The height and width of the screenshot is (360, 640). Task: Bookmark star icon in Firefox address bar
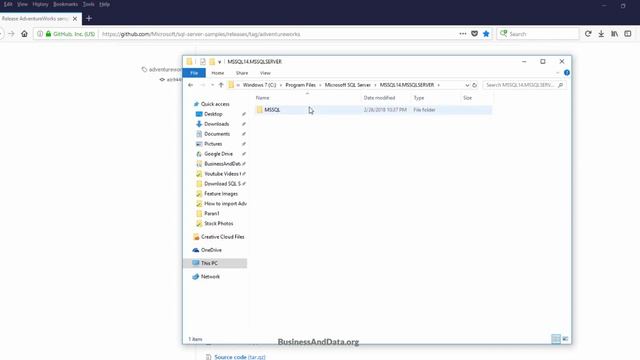click(x=486, y=34)
